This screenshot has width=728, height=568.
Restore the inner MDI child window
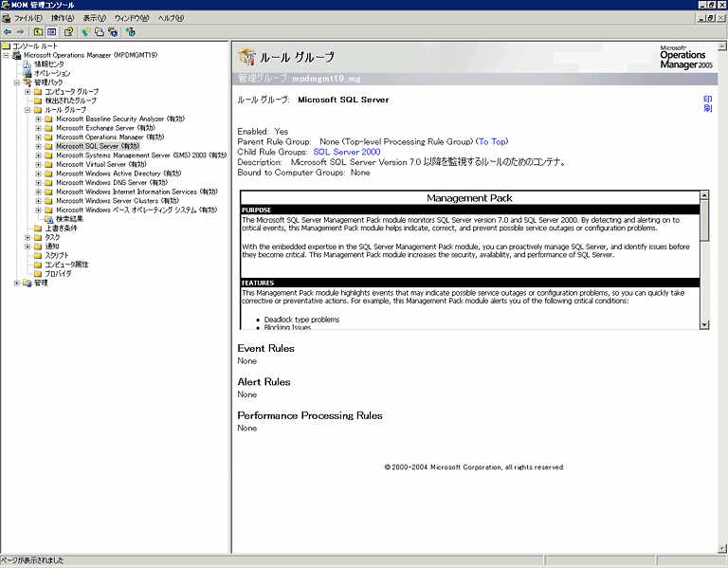pyautogui.click(x=710, y=18)
